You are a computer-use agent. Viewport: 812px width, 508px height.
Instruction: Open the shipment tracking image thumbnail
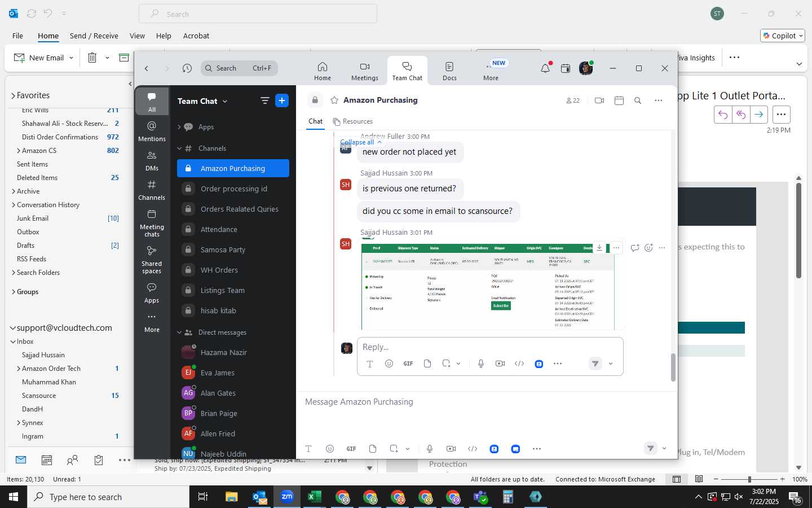pos(488,286)
